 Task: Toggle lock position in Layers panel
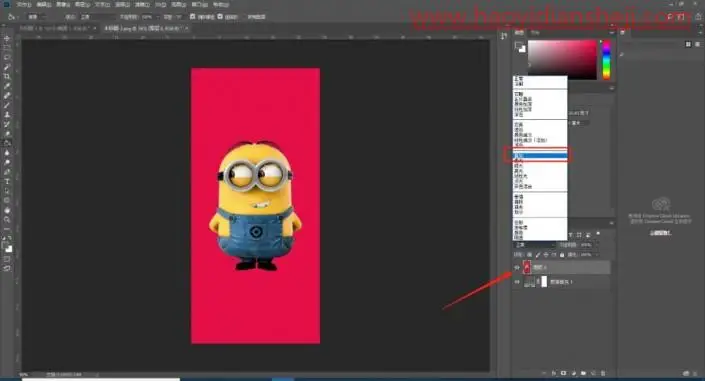coord(546,255)
